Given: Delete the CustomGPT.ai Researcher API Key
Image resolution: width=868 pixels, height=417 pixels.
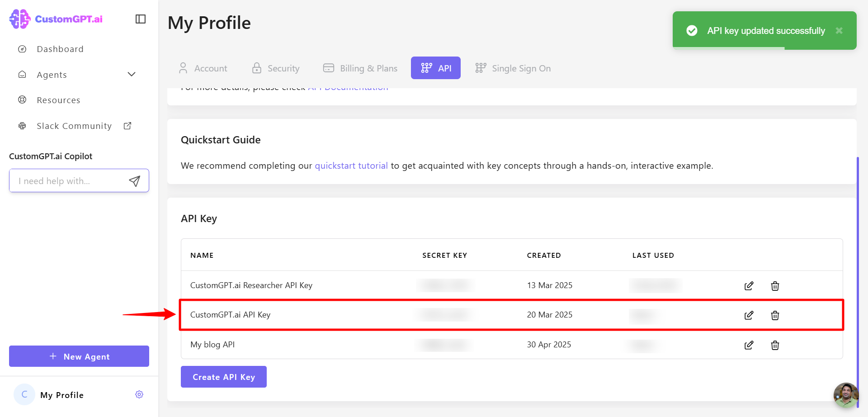Looking at the screenshot, I should coord(775,286).
